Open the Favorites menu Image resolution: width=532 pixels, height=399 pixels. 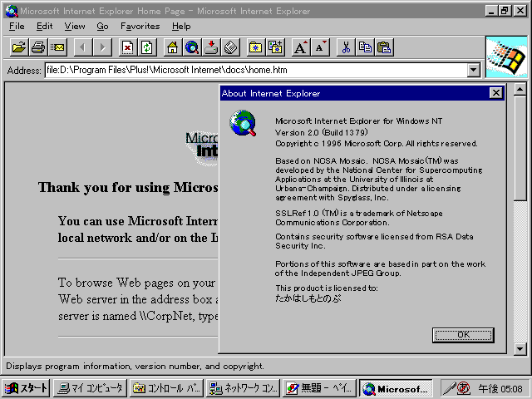(x=140, y=26)
